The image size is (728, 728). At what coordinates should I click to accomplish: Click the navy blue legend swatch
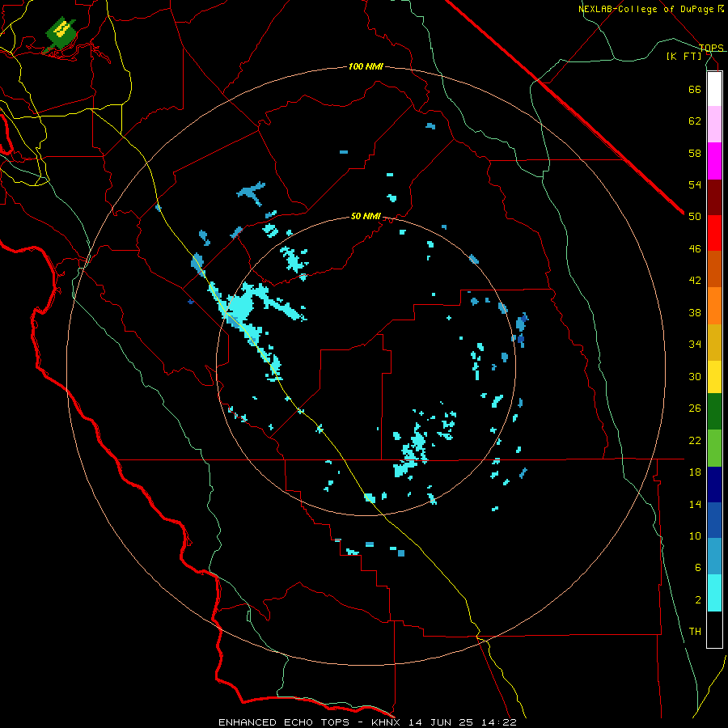[714, 485]
